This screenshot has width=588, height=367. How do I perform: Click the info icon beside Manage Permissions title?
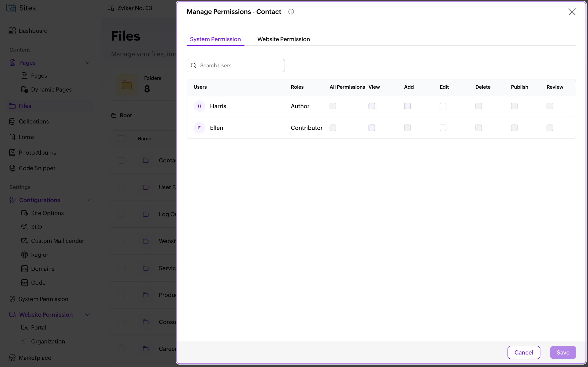pyautogui.click(x=291, y=12)
